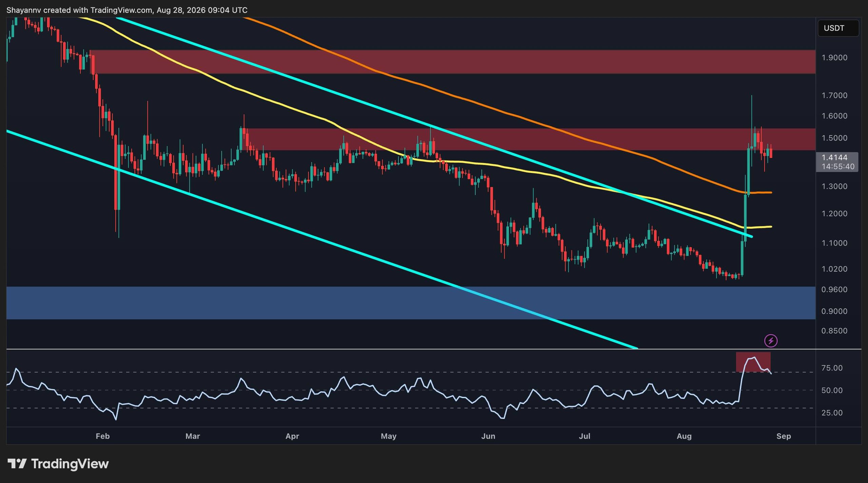This screenshot has width=868, height=483.
Task: Select the 0.9600 price axis label
Action: [x=834, y=289]
